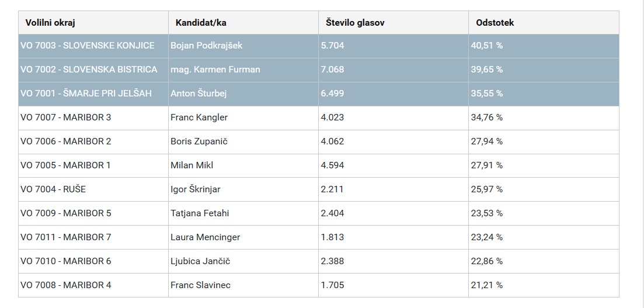Click Laura Mencinger in the table
Image resolution: width=644 pixels, height=308 pixels.
[205, 237]
